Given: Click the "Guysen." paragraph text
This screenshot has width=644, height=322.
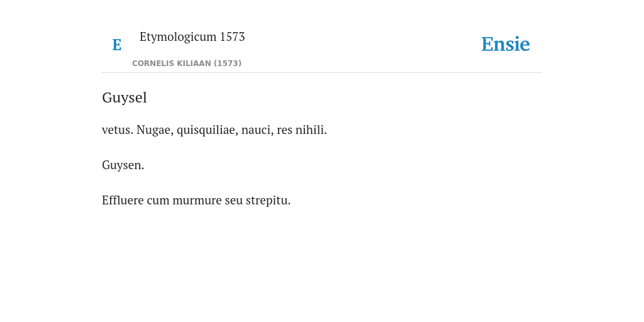Looking at the screenshot, I should tap(123, 165).
